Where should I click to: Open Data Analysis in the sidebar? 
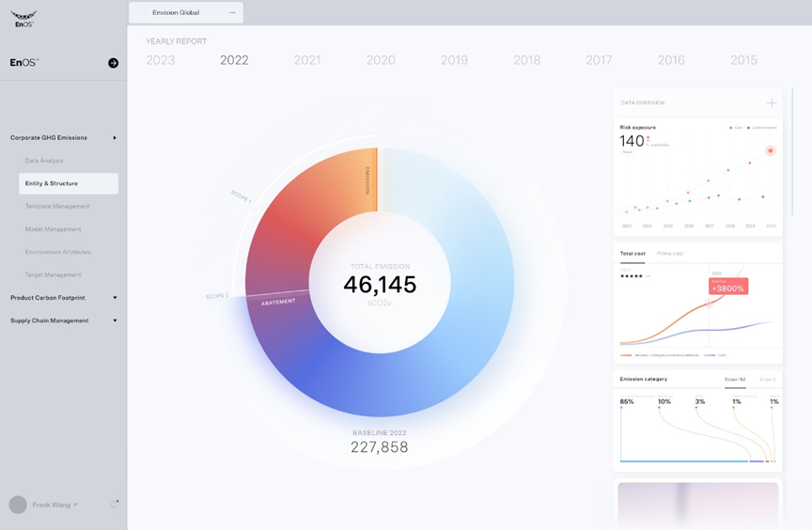(x=44, y=161)
